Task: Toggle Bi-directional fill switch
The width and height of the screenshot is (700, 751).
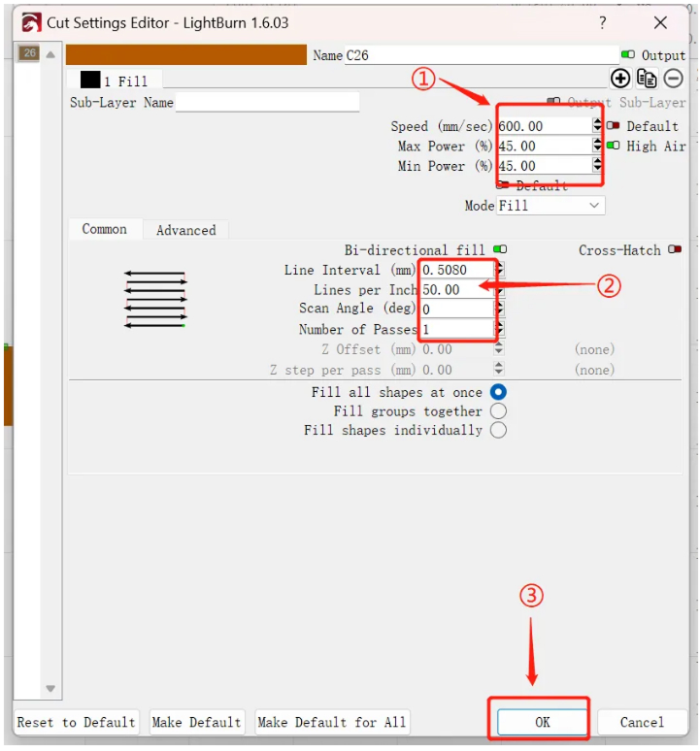Action: (x=500, y=249)
